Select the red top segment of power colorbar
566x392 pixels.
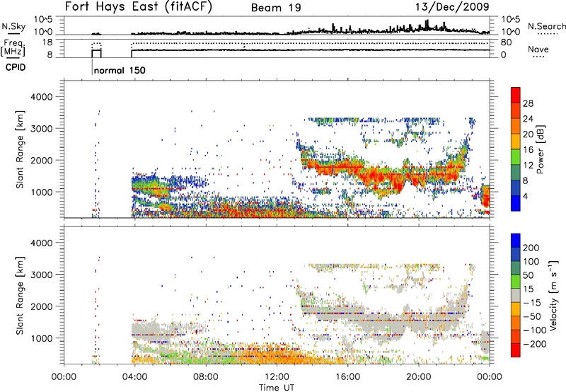[516, 95]
